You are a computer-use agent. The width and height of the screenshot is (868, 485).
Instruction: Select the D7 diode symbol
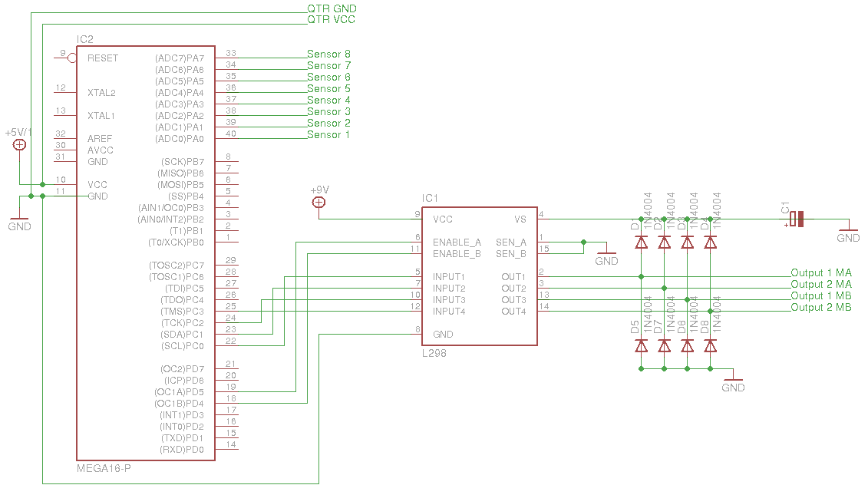tap(665, 346)
